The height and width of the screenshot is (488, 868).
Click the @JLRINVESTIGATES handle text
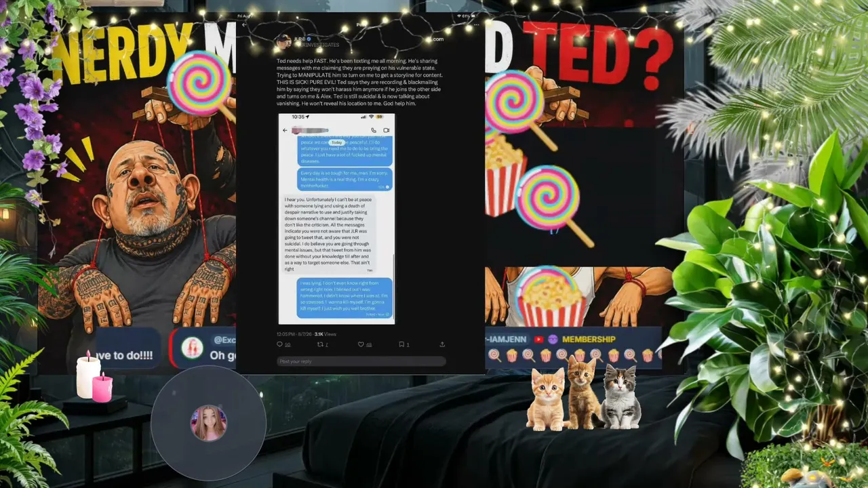coord(317,45)
